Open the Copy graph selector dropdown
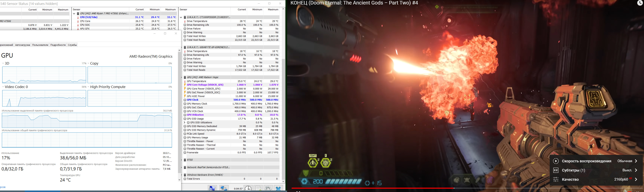This screenshot has width=644, height=192. [x=89, y=63]
